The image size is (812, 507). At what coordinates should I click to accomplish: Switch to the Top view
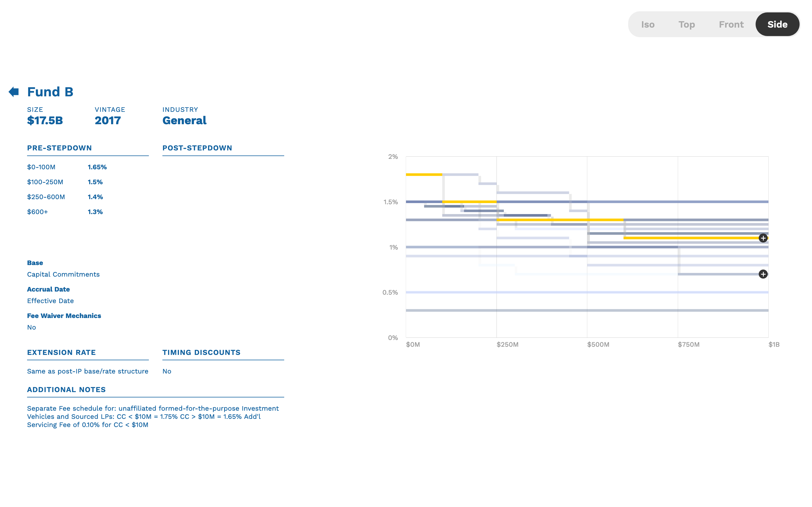[687, 24]
